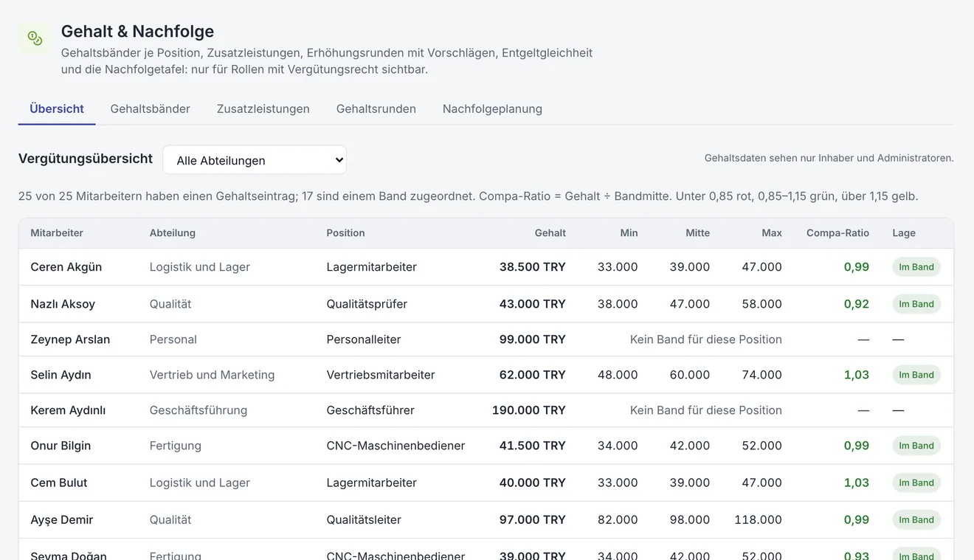Click the 190.000 TRY salary value

[529, 410]
